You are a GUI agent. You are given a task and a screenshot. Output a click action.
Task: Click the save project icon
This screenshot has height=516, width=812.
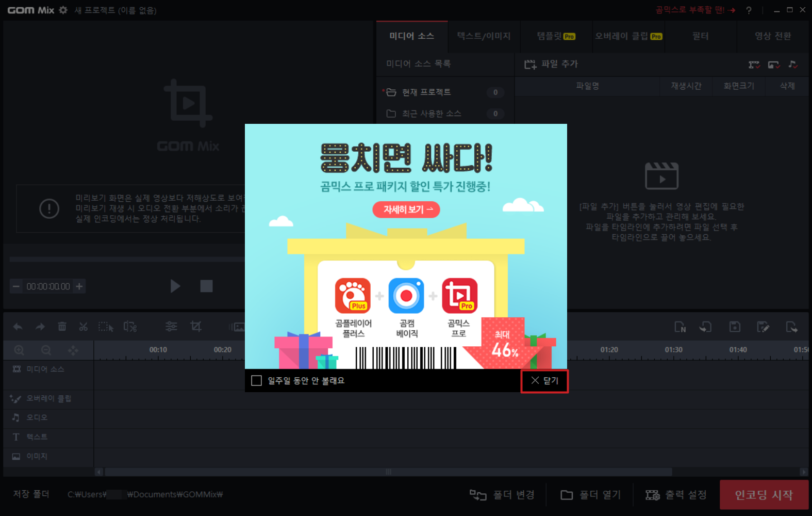(x=735, y=327)
